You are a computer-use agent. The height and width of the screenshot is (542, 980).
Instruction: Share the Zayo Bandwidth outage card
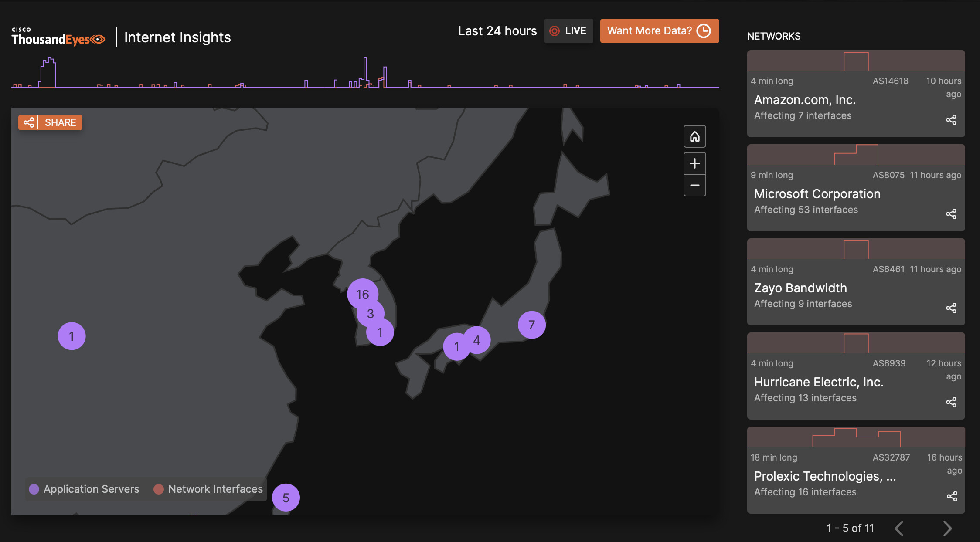point(951,308)
